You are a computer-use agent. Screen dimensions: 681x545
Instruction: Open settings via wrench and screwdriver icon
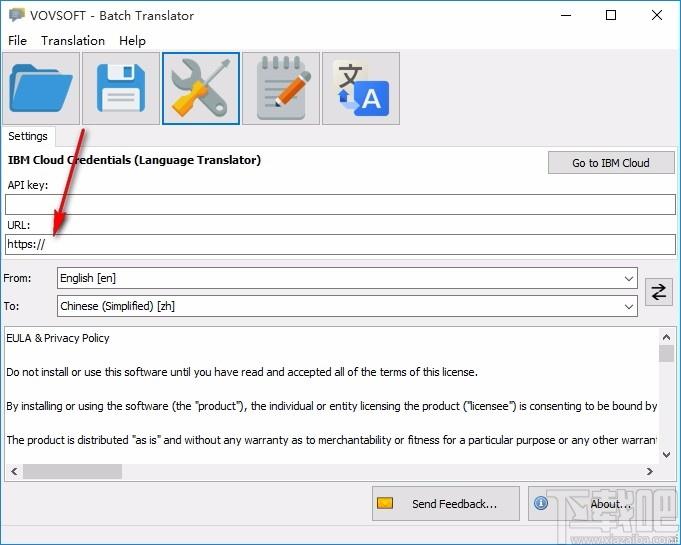click(x=201, y=88)
